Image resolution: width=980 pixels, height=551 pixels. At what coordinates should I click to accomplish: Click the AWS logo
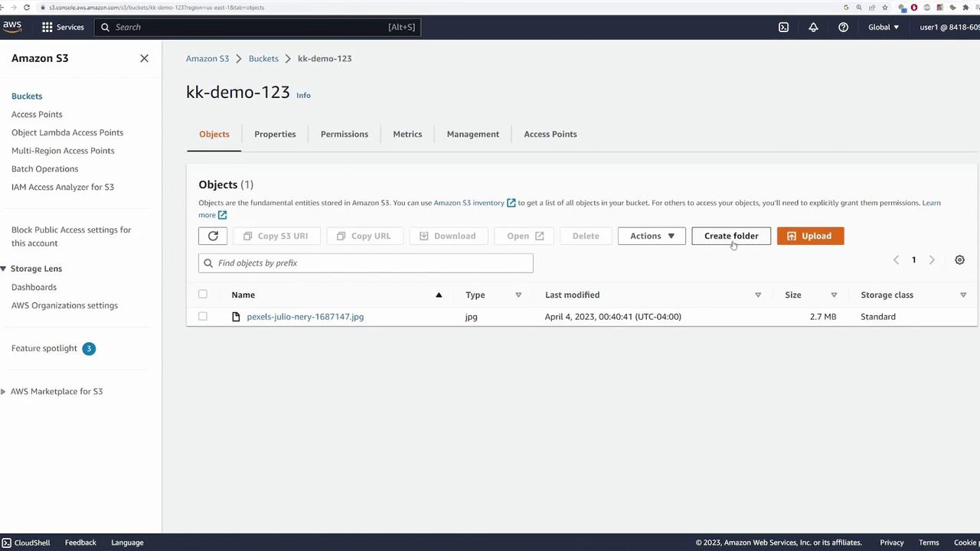point(11,27)
